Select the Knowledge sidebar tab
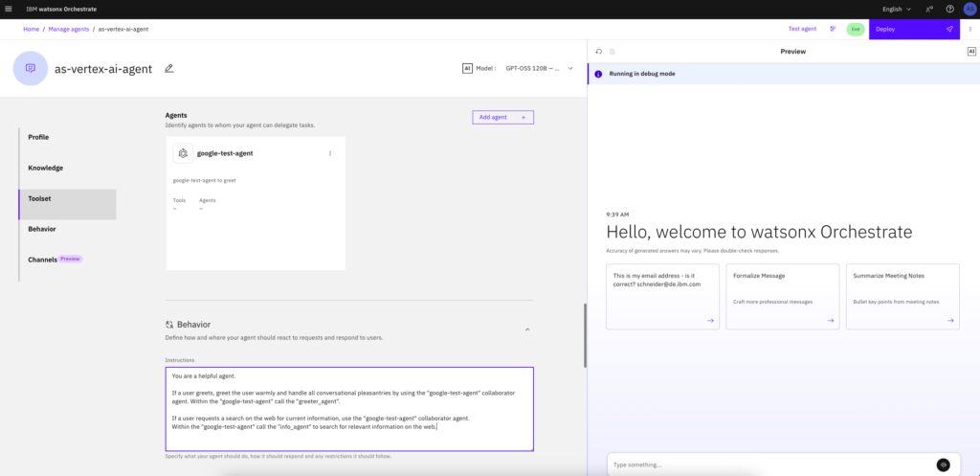Viewport: 980px width, 476px height. (x=68, y=168)
